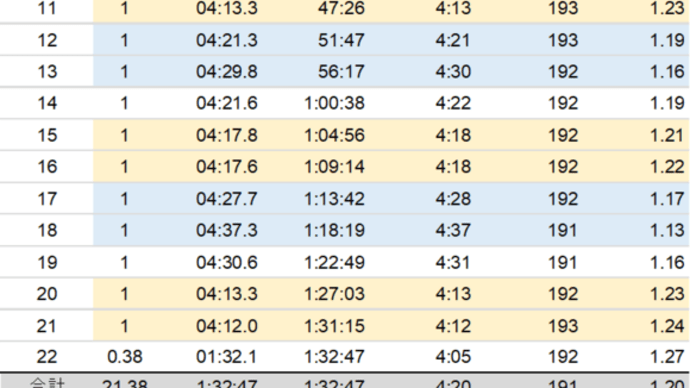Select pace value 4:18 in lap 15

453,135
